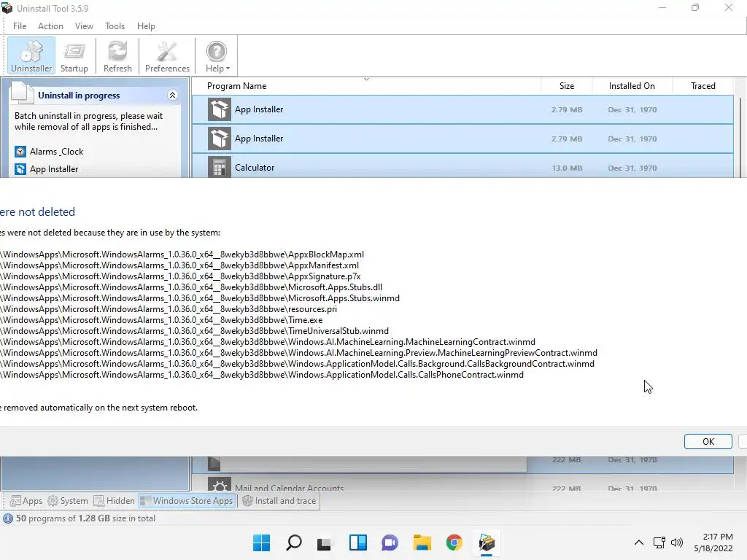Sort by Size column header
747x560 pixels.
coord(566,86)
